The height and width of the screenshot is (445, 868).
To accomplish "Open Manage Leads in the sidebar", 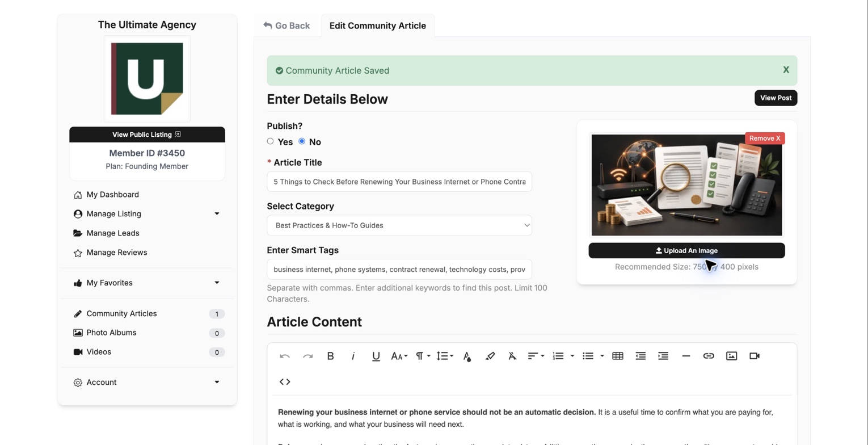I will [113, 233].
